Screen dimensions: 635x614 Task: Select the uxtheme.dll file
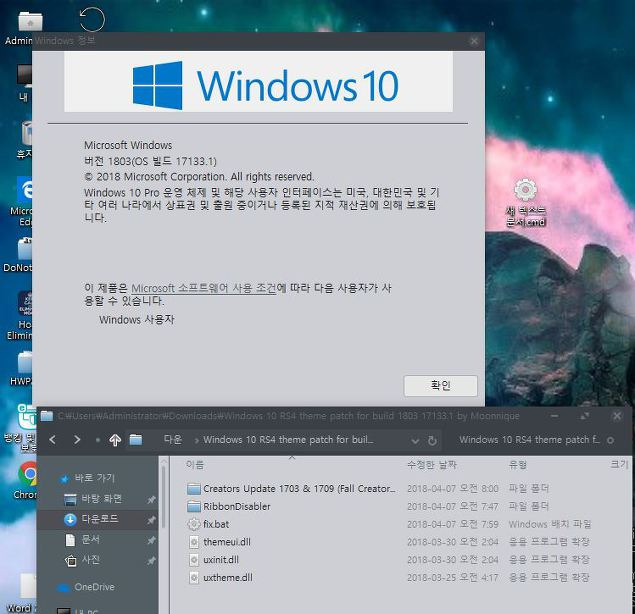point(228,578)
